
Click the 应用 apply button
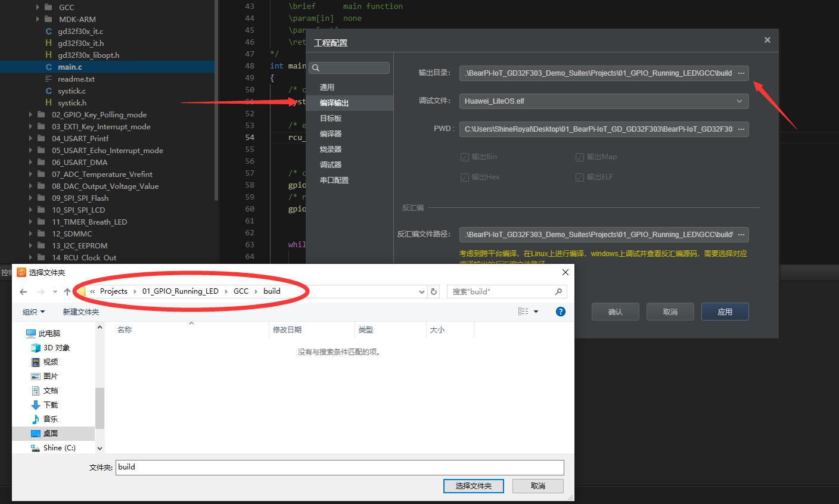click(x=725, y=311)
